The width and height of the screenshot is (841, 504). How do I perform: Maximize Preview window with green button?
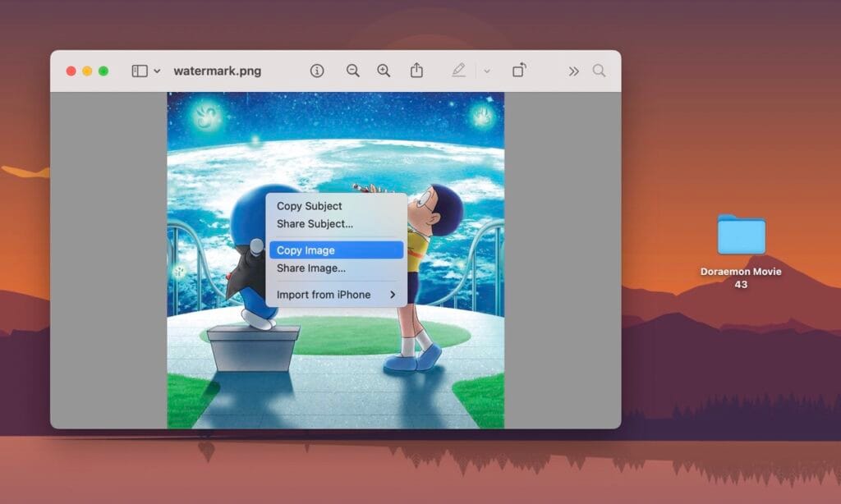click(103, 71)
